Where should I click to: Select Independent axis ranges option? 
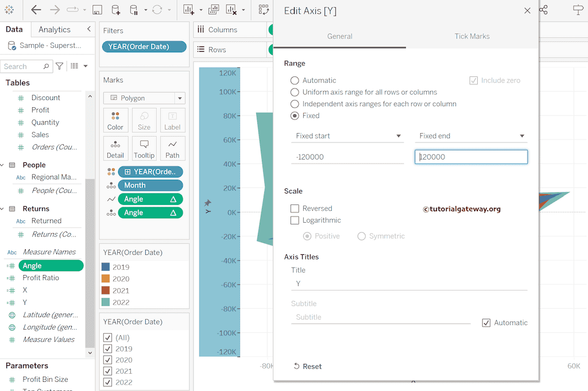pos(295,104)
